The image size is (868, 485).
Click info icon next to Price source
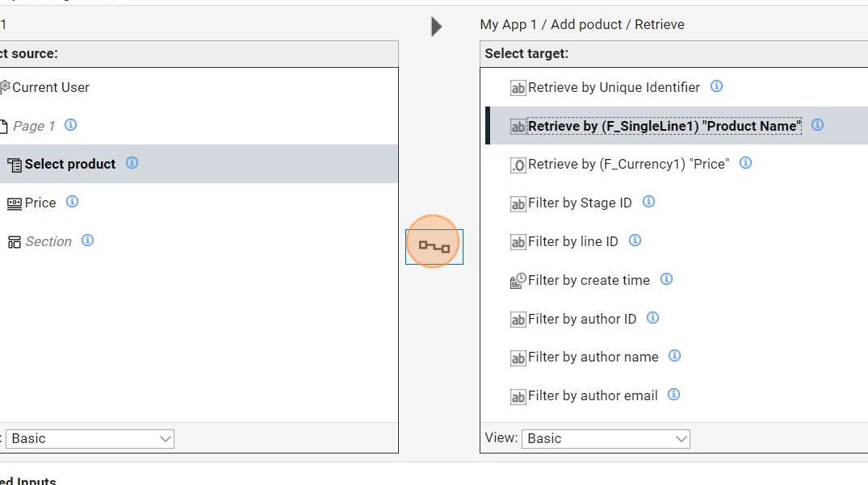click(72, 202)
